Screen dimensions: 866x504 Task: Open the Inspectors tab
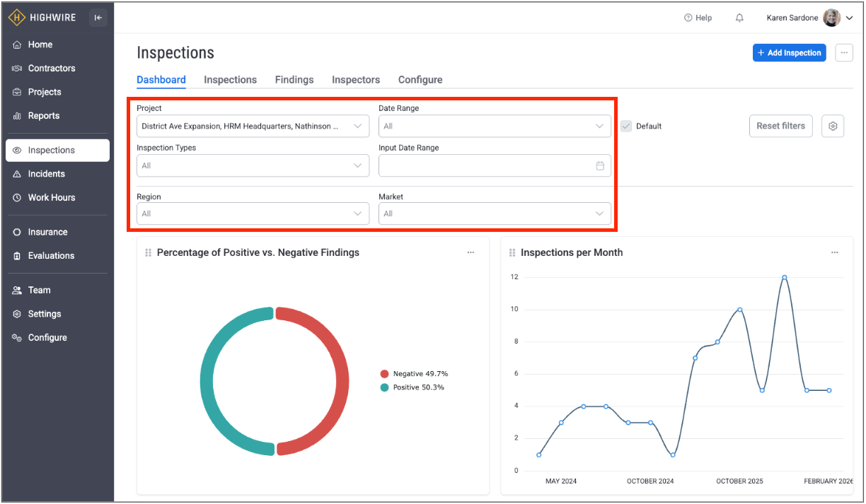pyautogui.click(x=356, y=80)
